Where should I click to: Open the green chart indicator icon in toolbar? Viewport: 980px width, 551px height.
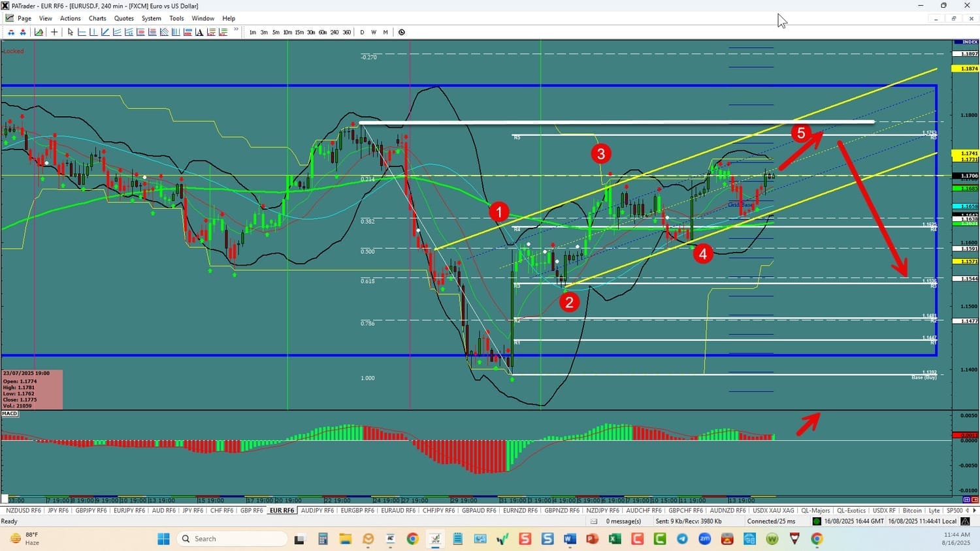pos(39,32)
